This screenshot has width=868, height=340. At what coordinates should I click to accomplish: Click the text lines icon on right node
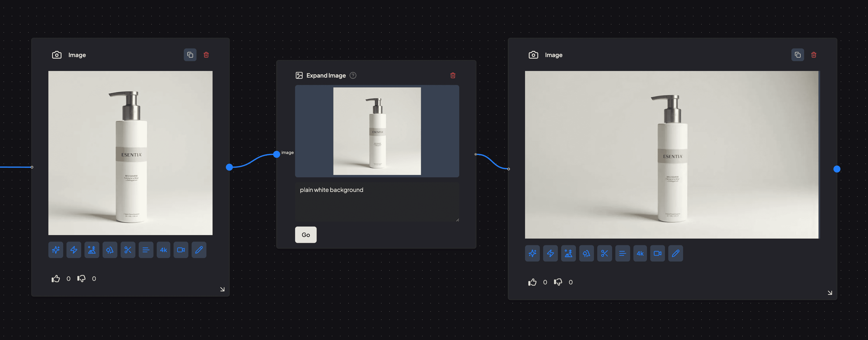(x=622, y=253)
